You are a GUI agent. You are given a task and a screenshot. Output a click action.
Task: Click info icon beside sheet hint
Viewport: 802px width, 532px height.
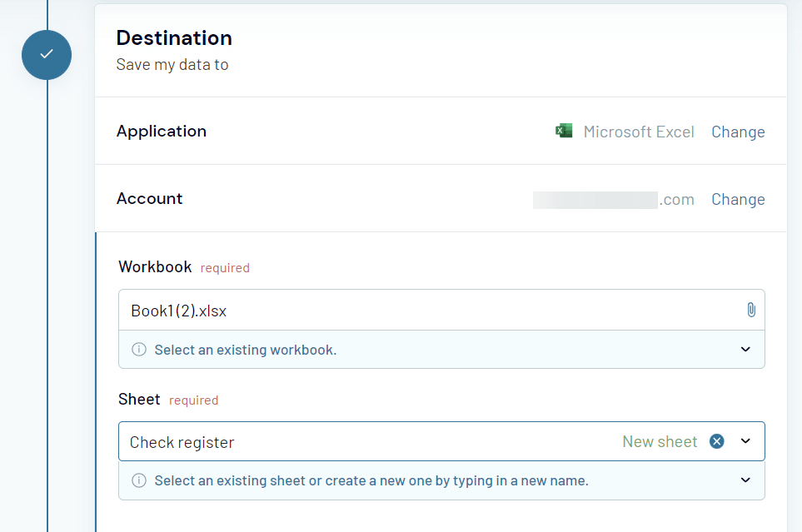[x=139, y=480]
